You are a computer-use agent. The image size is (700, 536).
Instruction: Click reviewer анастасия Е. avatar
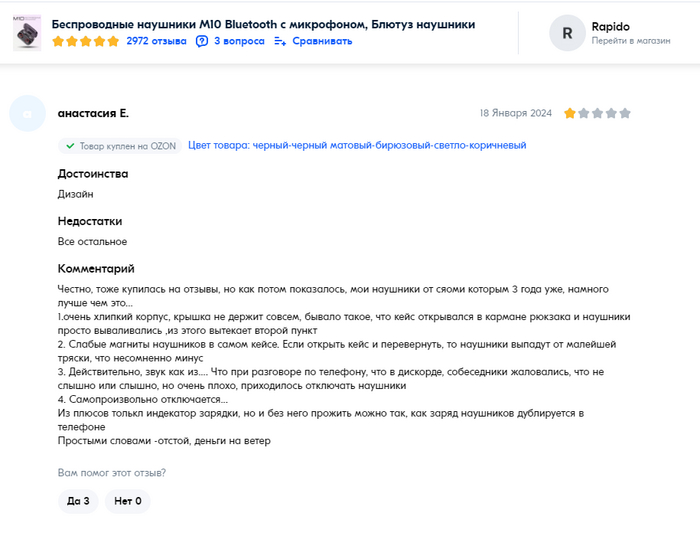coord(28,113)
